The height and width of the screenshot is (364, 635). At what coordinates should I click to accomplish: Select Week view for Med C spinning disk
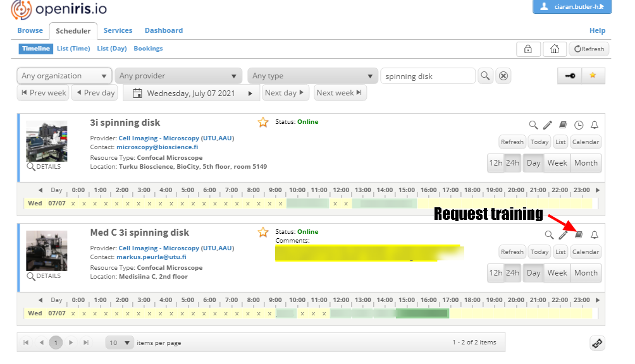click(557, 273)
